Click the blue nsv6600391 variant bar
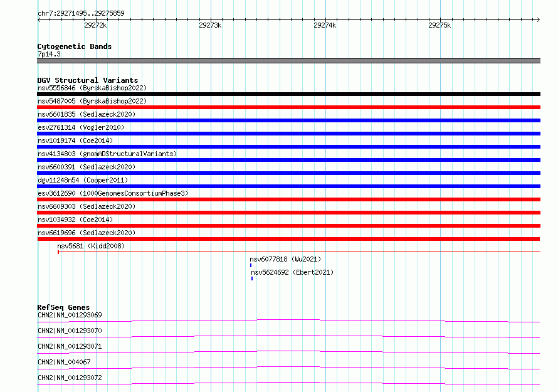Image resolution: width=558 pixels, height=392 pixels. click(x=288, y=173)
